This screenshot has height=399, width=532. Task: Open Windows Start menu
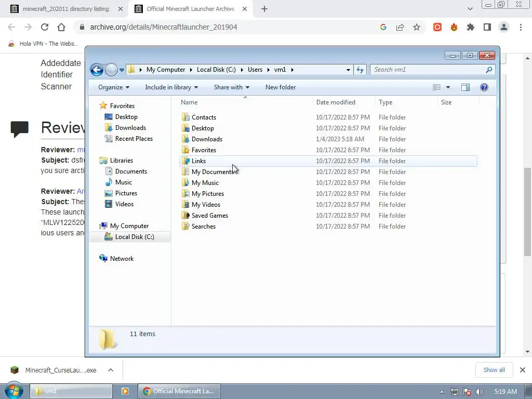pyautogui.click(x=13, y=391)
